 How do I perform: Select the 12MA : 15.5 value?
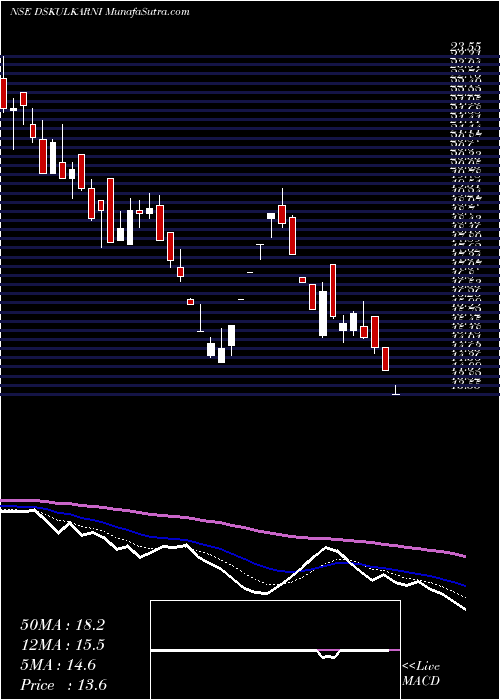pos(62,645)
